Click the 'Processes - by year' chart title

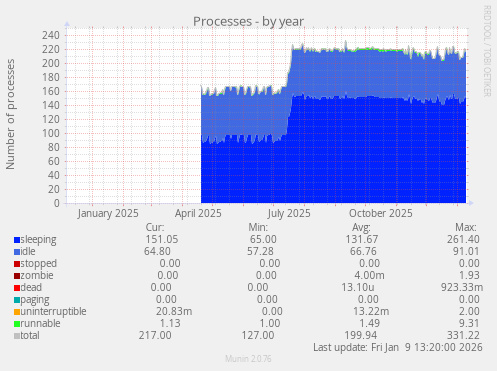[248, 22]
